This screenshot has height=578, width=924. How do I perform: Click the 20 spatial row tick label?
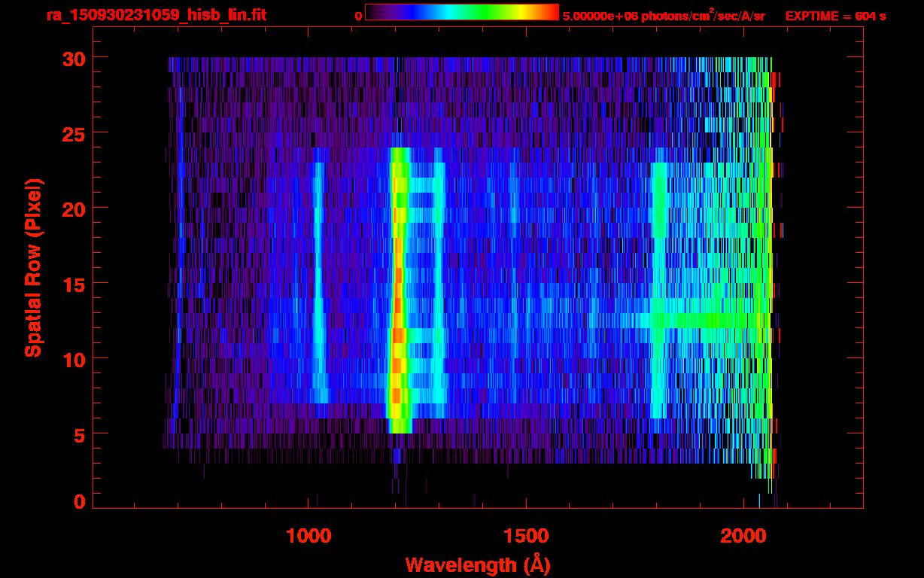[x=73, y=208]
